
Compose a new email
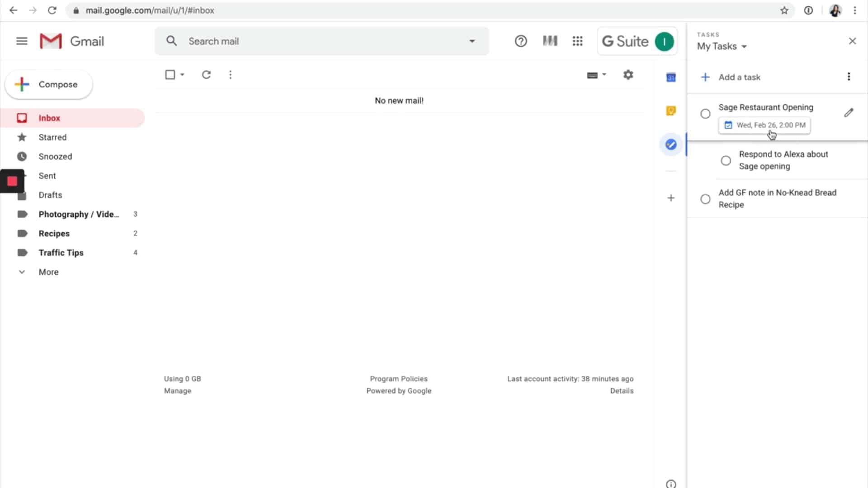tap(49, 84)
